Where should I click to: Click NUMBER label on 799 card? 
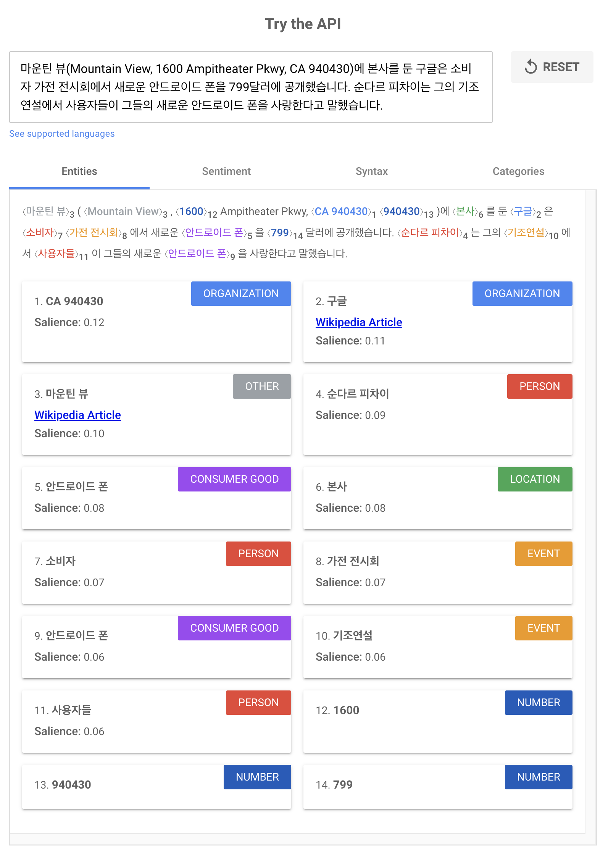pos(539,777)
